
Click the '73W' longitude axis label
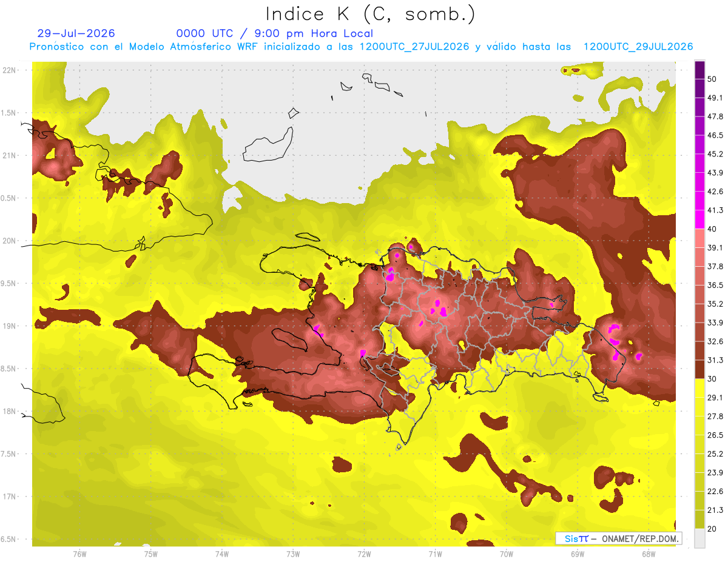293,554
